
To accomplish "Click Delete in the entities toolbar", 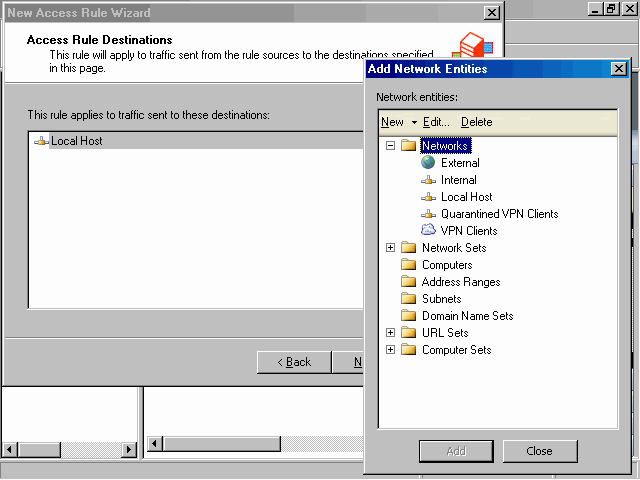I will tap(476, 122).
